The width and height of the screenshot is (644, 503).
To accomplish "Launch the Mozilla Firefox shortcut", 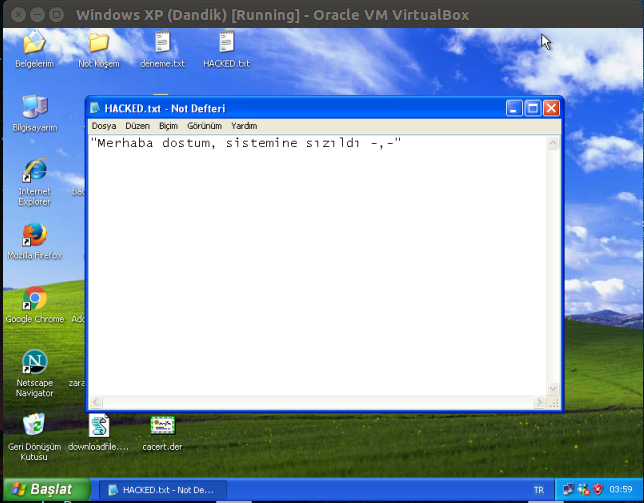I will [x=34, y=234].
